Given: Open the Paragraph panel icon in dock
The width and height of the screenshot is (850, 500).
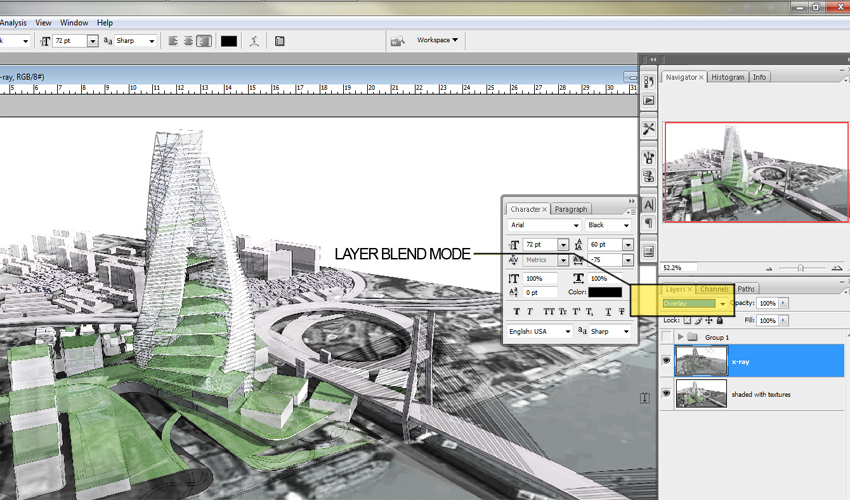Looking at the screenshot, I should tap(648, 223).
